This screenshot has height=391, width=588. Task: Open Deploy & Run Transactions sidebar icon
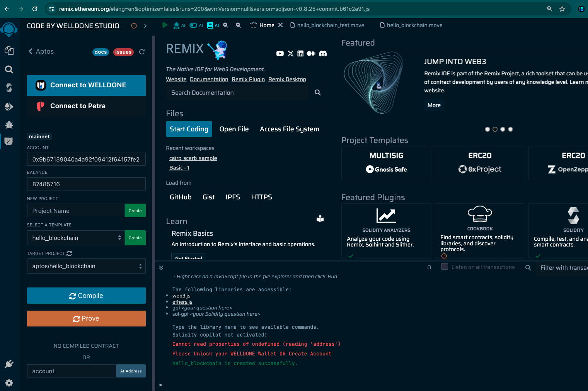tap(9, 107)
